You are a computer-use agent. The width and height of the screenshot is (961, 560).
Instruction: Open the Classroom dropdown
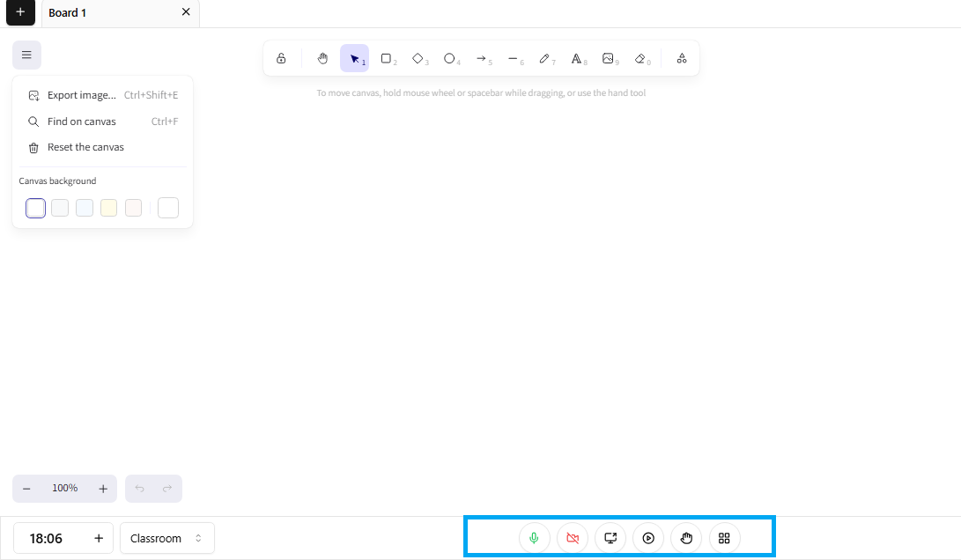coord(166,538)
